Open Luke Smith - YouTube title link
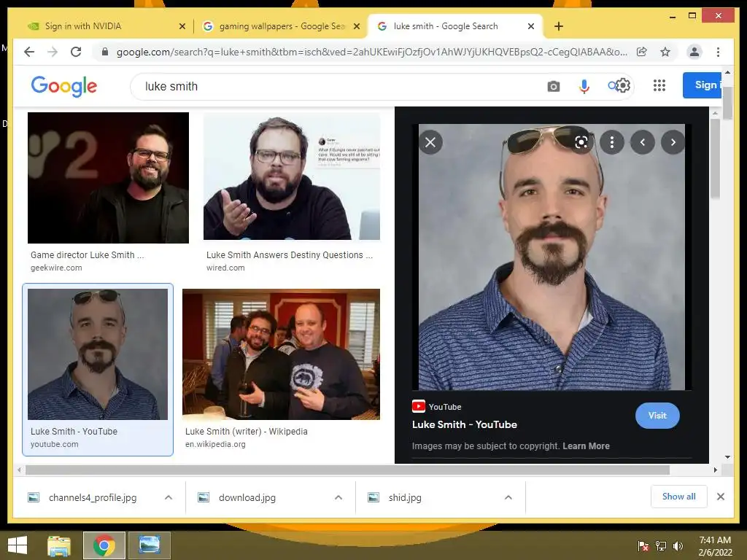 pos(465,425)
